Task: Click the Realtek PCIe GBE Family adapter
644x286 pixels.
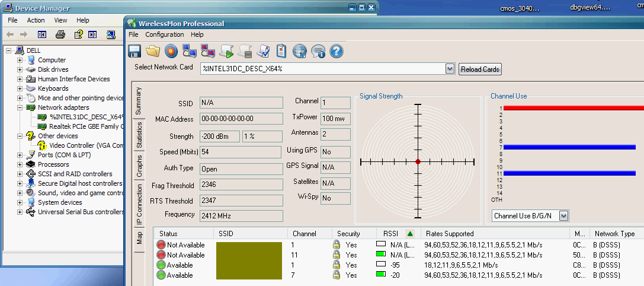Action: (86, 126)
